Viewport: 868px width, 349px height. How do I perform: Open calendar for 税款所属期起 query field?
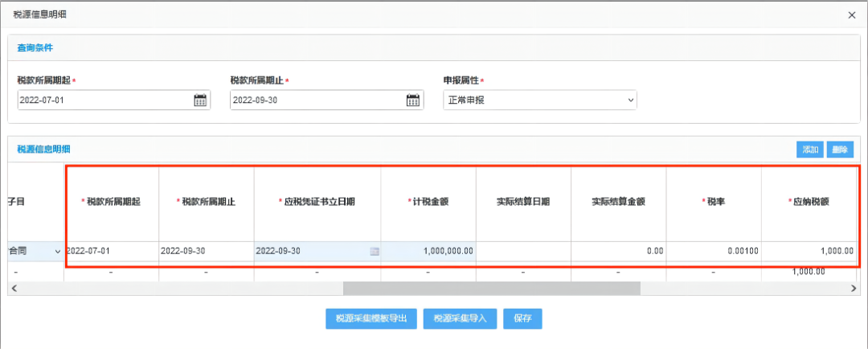pyautogui.click(x=200, y=101)
